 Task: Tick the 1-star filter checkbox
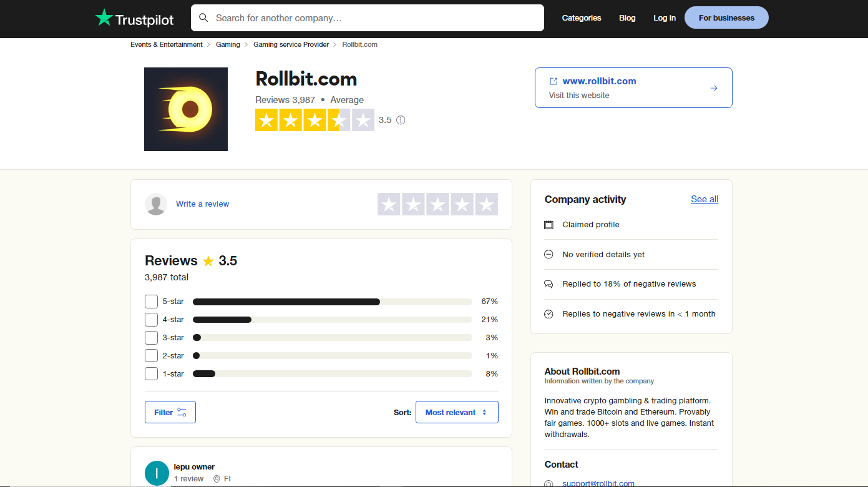click(151, 374)
